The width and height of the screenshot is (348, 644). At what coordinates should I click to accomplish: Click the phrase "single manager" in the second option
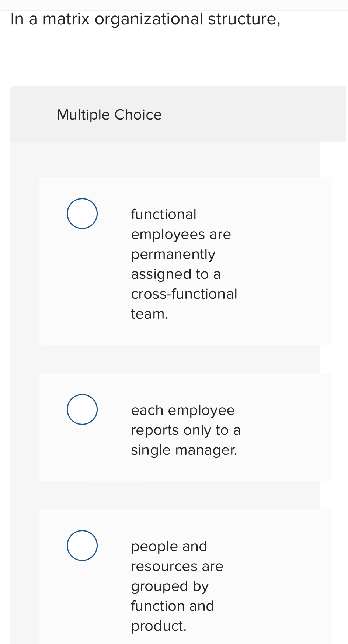184,450
